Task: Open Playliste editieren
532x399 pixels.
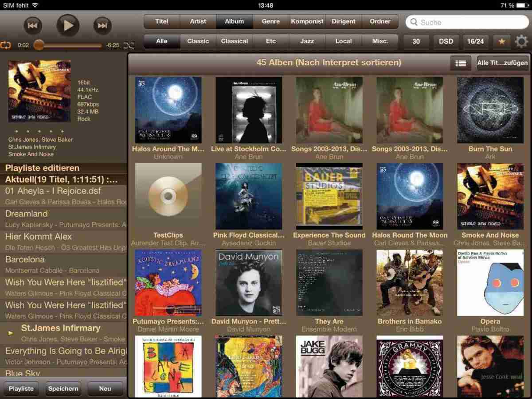Action: click(63, 168)
